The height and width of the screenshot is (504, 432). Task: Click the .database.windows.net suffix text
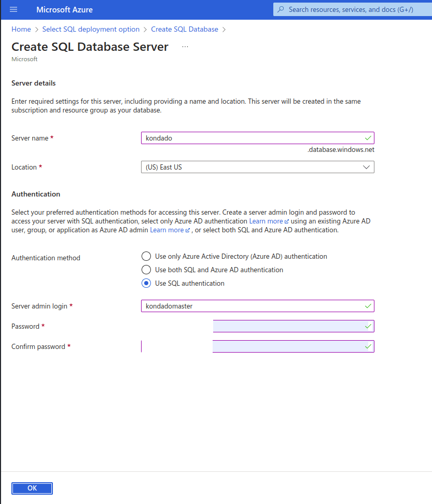pos(341,150)
